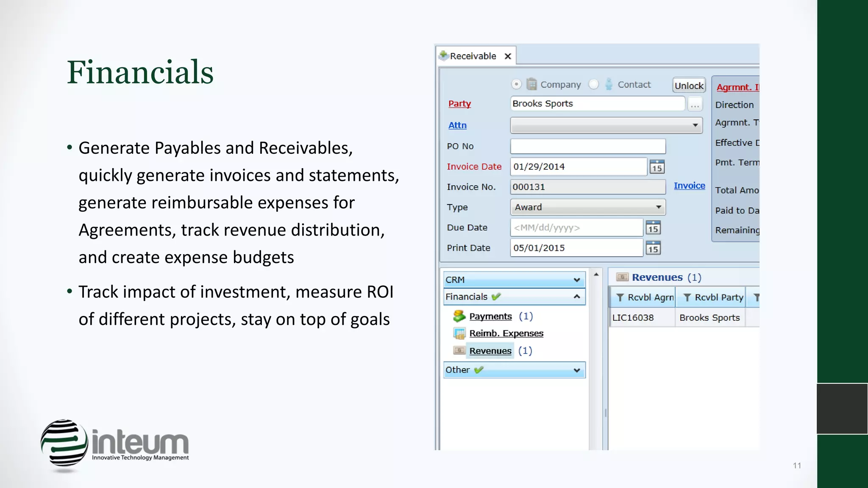Open the Attn link
The image size is (868, 488).
pyautogui.click(x=457, y=125)
